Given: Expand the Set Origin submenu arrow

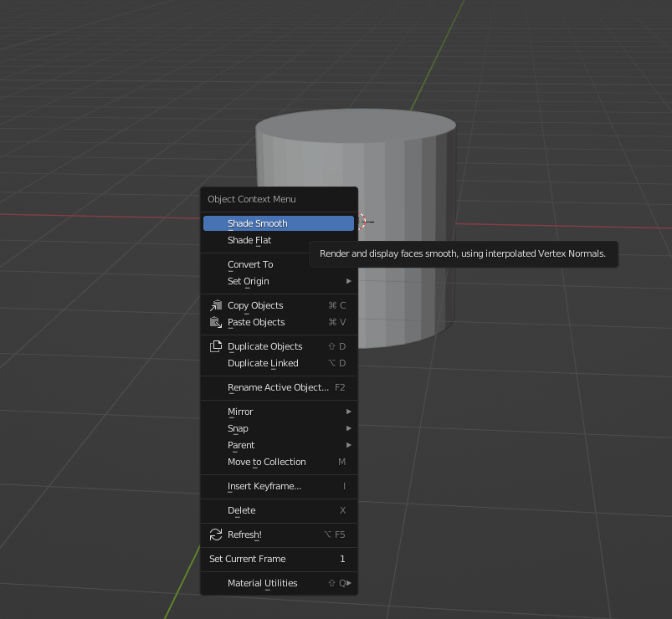Looking at the screenshot, I should coord(348,281).
